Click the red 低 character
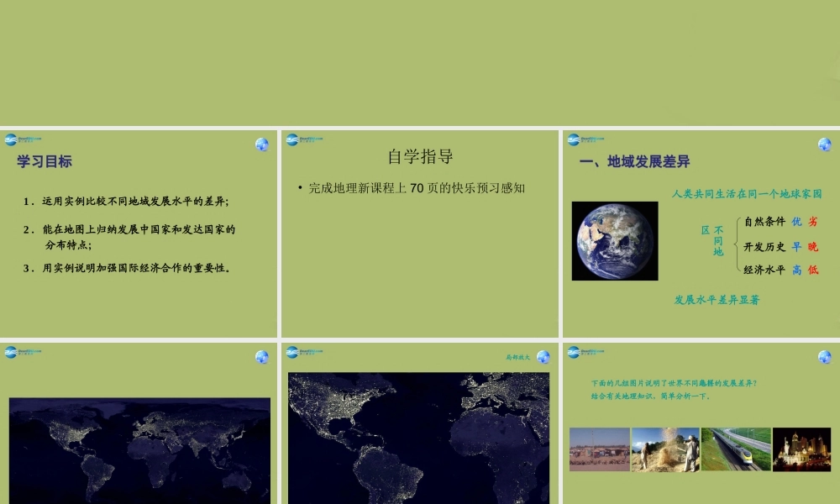This screenshot has width=840, height=504. point(813,270)
